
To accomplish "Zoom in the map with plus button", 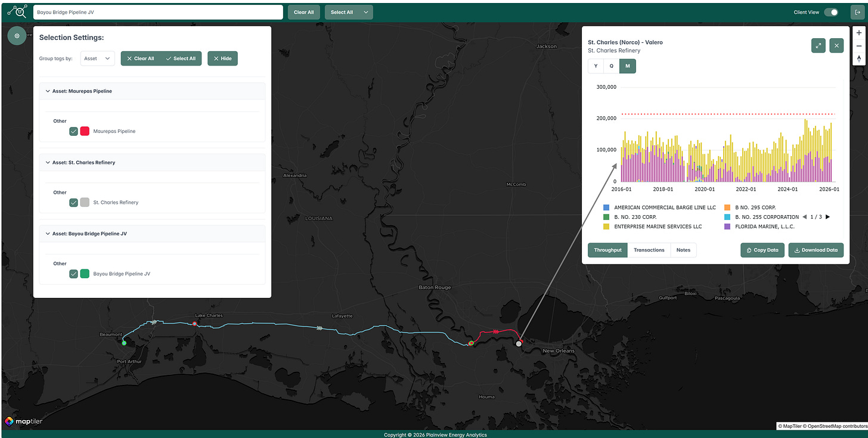I will [x=858, y=33].
